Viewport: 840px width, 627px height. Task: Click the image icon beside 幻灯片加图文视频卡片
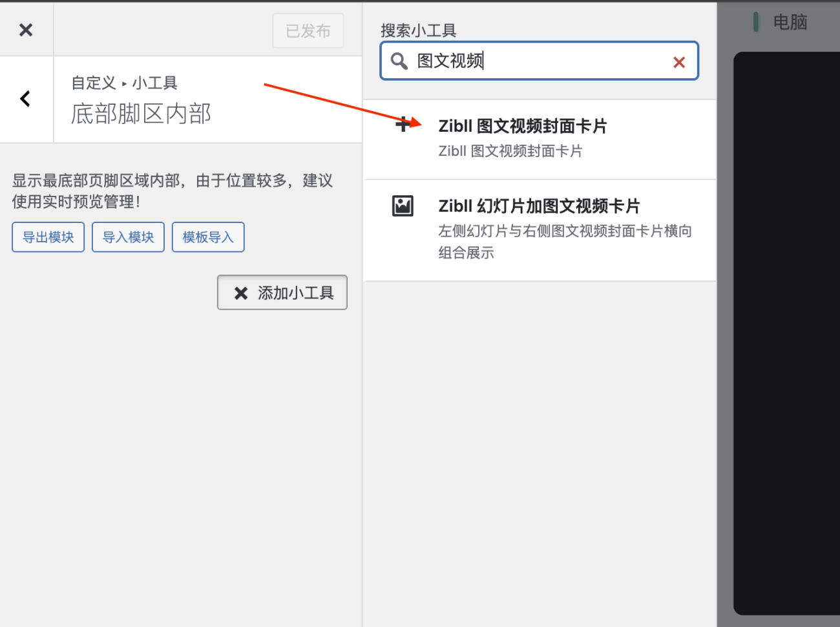point(403,206)
